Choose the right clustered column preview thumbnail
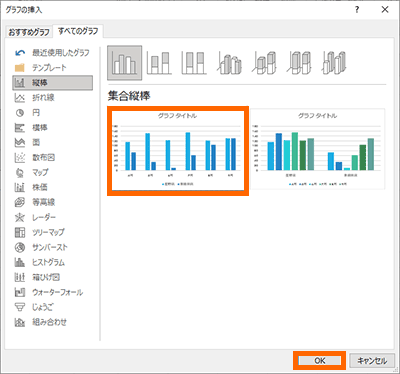The height and width of the screenshot is (374, 400). pyautogui.click(x=318, y=149)
